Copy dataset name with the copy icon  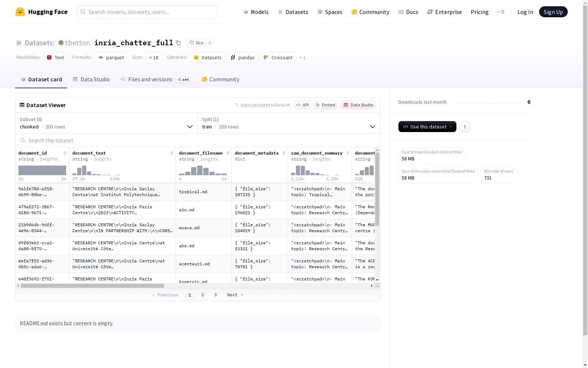[178, 43]
